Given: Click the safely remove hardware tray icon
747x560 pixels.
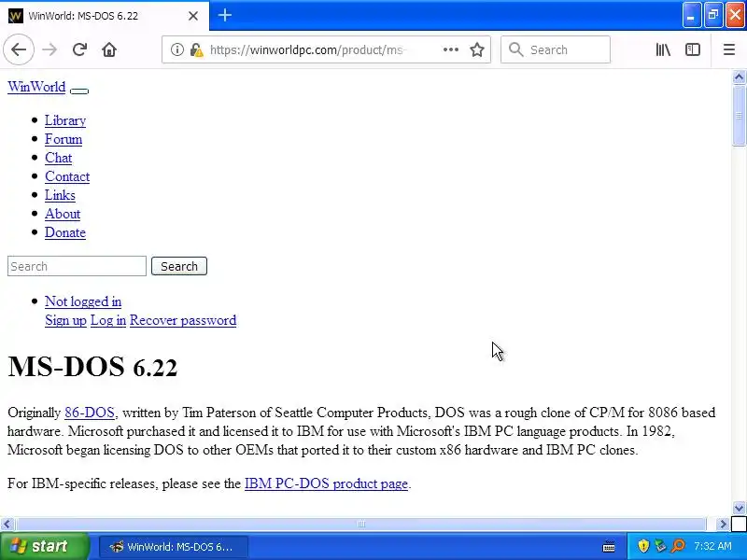Looking at the screenshot, I should [660, 546].
